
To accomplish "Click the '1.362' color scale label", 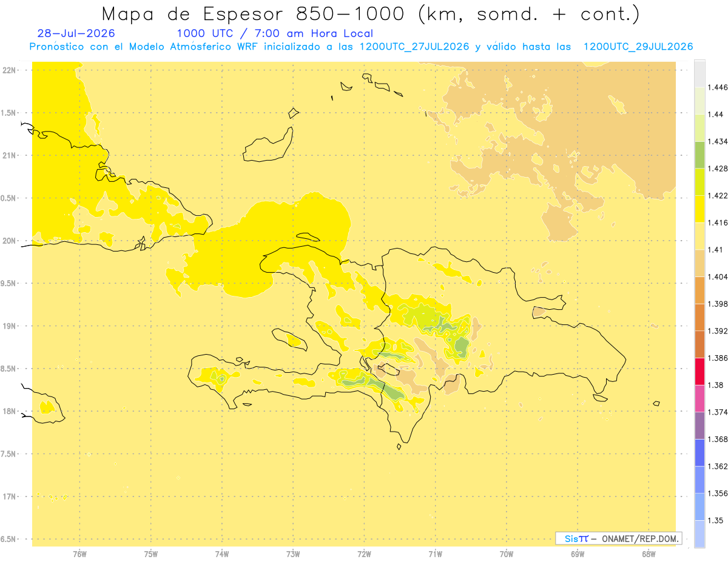I will click(x=718, y=466).
